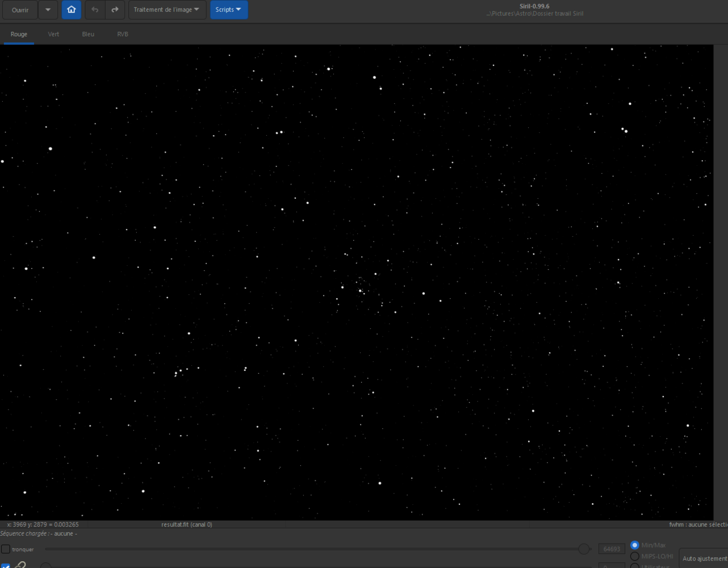Click the high threshold slider handle

[585, 549]
